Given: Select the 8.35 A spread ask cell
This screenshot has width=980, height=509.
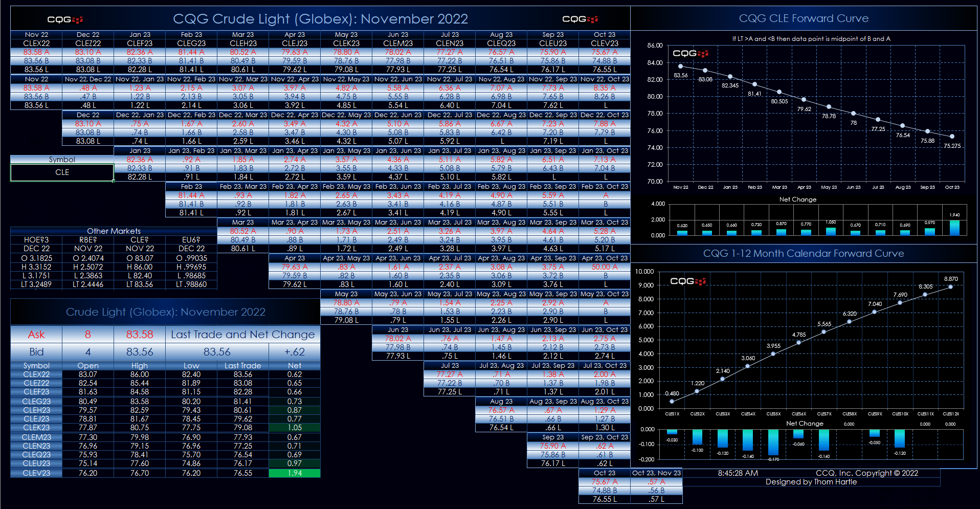Looking at the screenshot, I should tap(605, 88).
